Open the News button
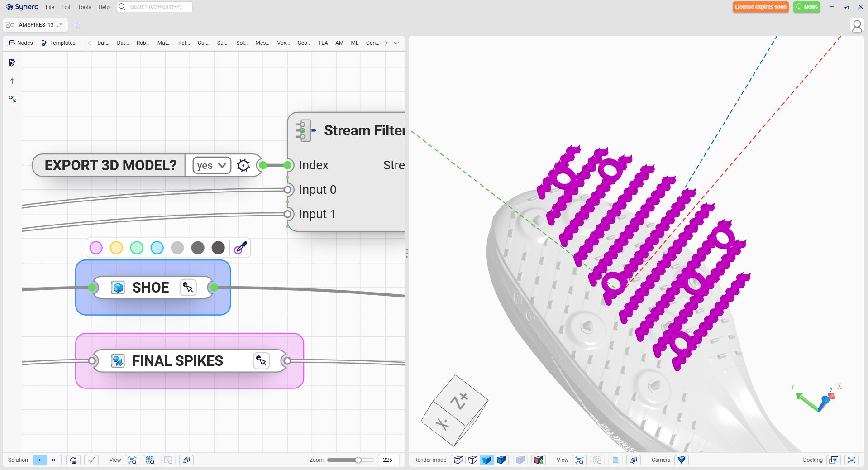Image resolution: width=868 pixels, height=470 pixels. click(x=806, y=7)
